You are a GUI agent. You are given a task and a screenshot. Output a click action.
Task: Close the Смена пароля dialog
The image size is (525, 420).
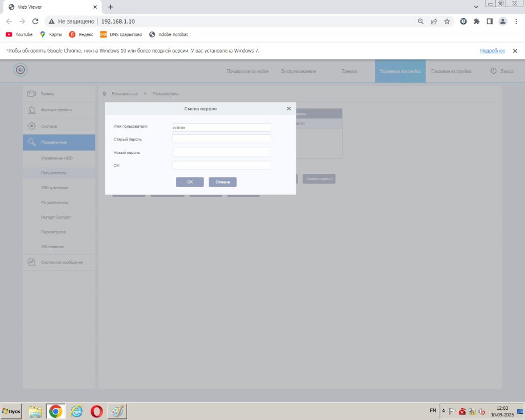coord(289,109)
